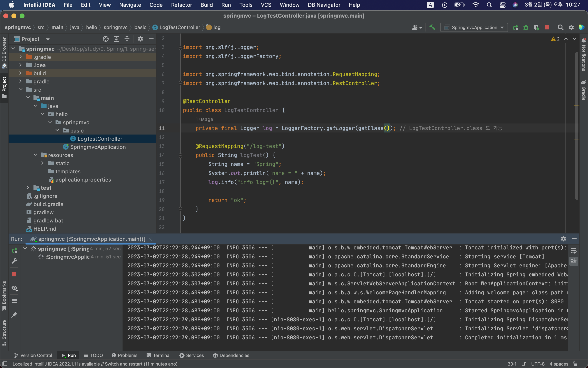This screenshot has height=368, width=588.
Task: Expand the static folder
Action: click(x=42, y=163)
